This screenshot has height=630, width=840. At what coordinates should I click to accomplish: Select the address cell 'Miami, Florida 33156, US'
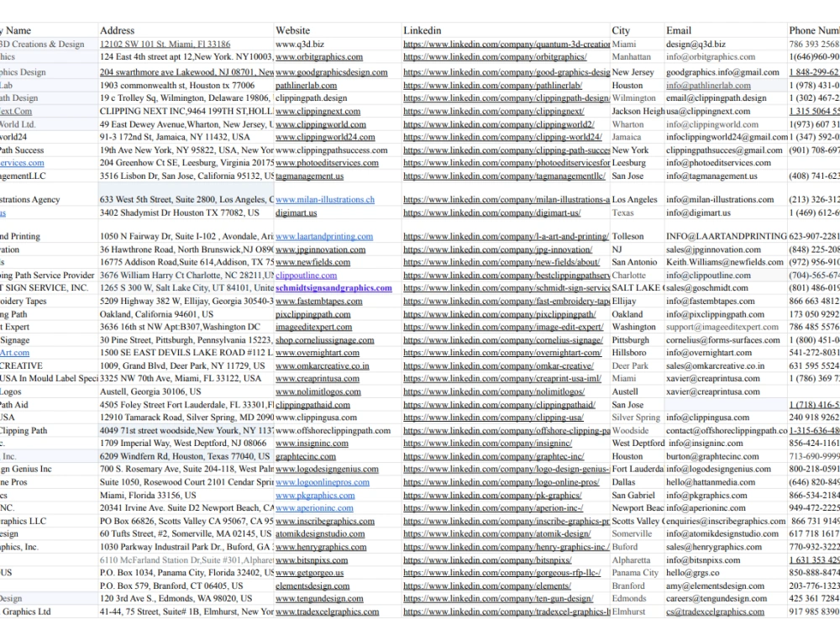tap(186, 496)
